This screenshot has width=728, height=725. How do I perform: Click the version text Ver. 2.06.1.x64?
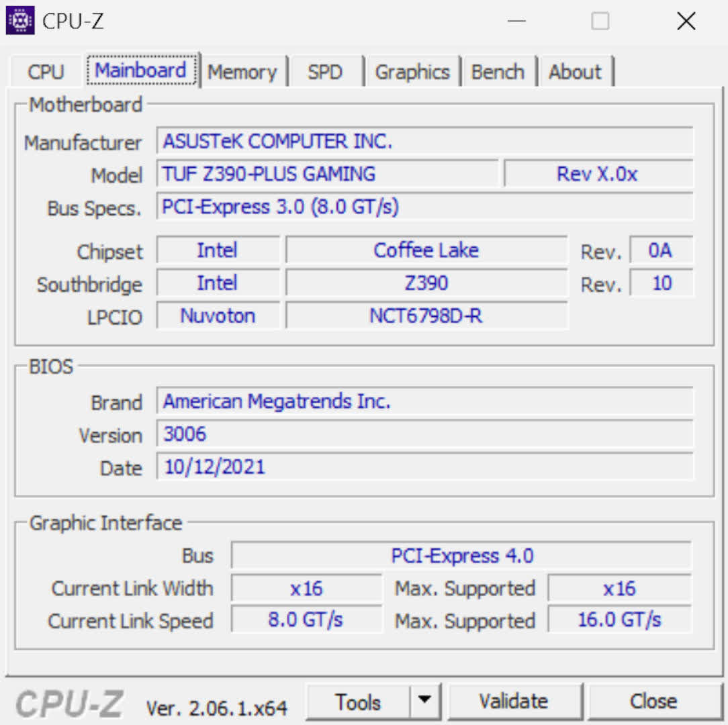pos(216,708)
